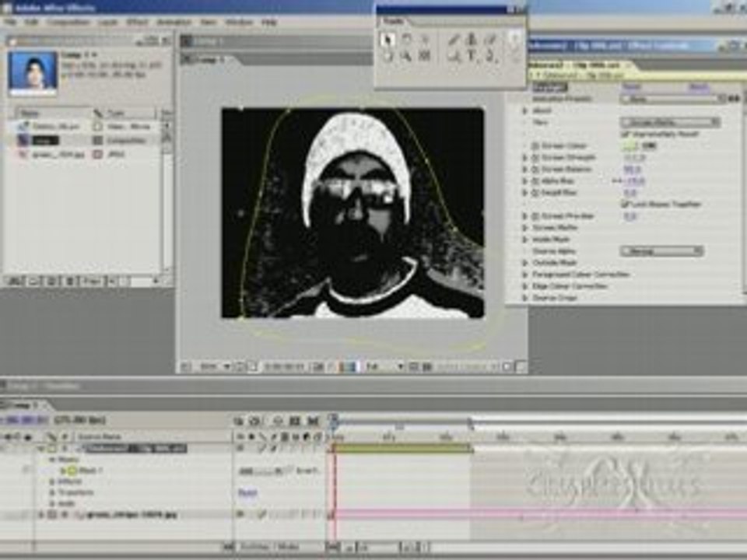Click the Screen Colour swatch
This screenshot has height=560, width=747.
coord(630,145)
